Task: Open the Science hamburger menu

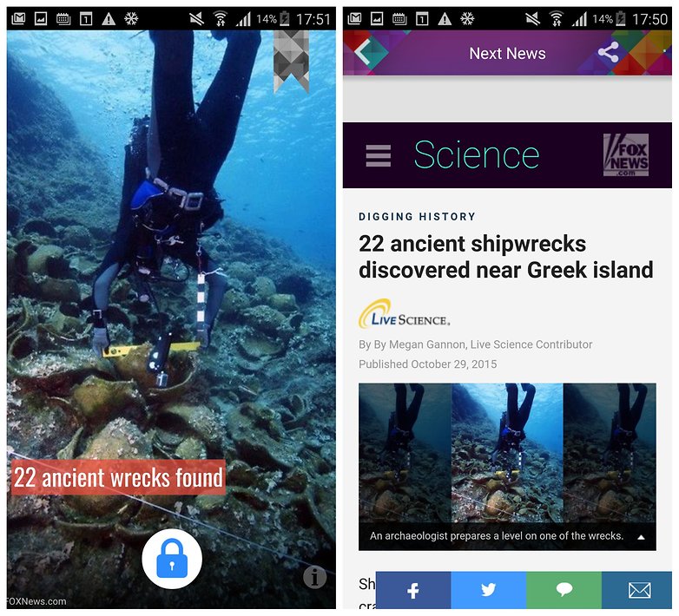Action: tap(378, 155)
